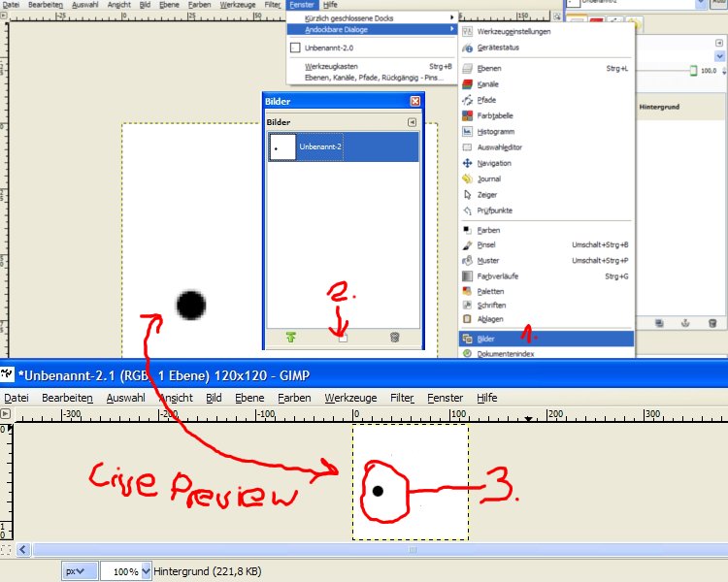This screenshot has width=728, height=582.
Task: Open the Kanäle dialog from submenu
Action: click(x=546, y=84)
